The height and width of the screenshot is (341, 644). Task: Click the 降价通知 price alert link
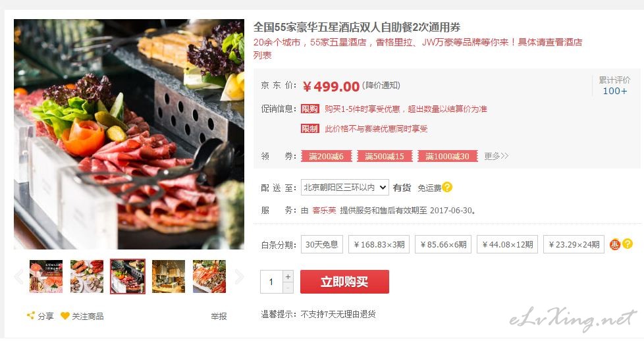coord(381,86)
